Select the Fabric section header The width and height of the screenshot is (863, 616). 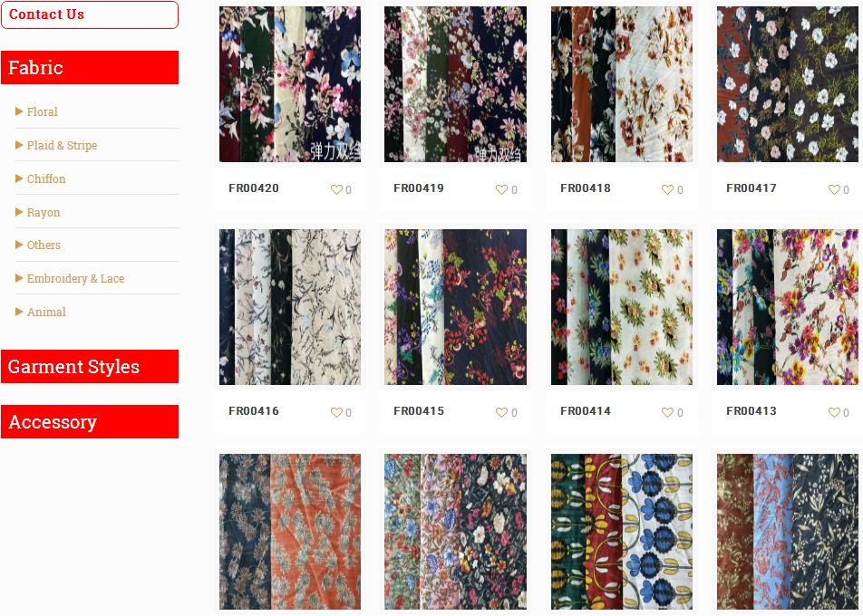(90, 68)
